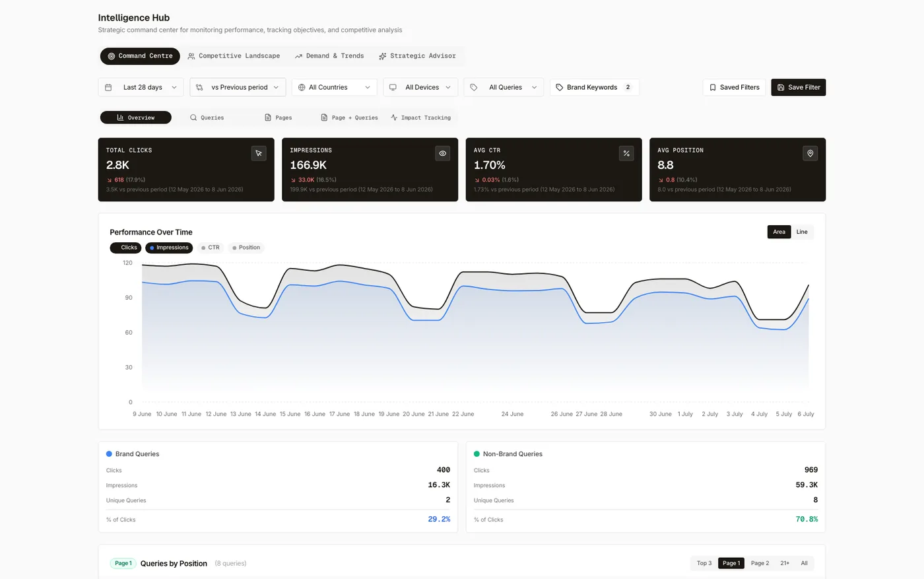Click the 29.2% brand clicks value
Screen dimensions: 924x579
coord(439,520)
